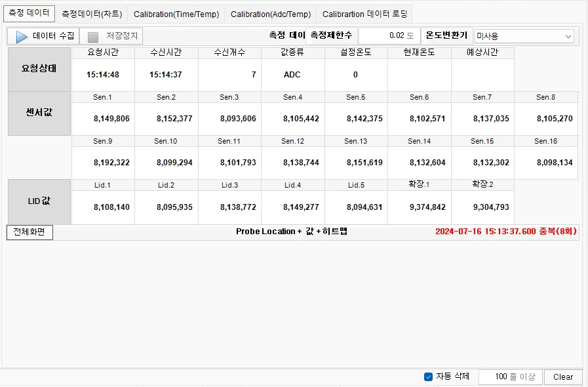Click the 현재온도 column header
The height and width of the screenshot is (387, 588).
(420, 52)
